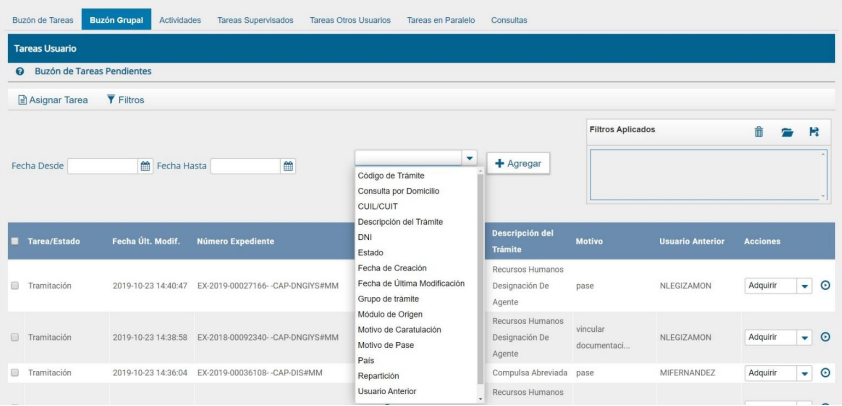Click the open folder icon in Filtros Aplicados
This screenshot has width=842, height=406.
pos(787,132)
